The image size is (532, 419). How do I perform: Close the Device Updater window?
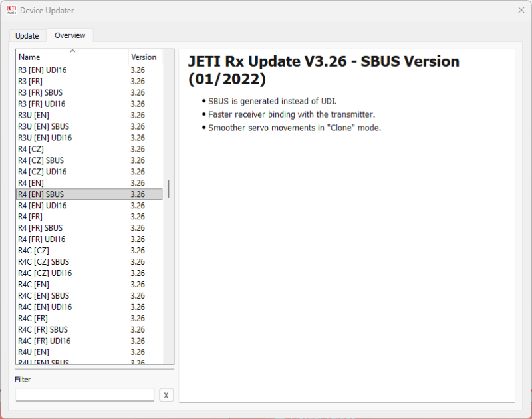[x=521, y=10]
